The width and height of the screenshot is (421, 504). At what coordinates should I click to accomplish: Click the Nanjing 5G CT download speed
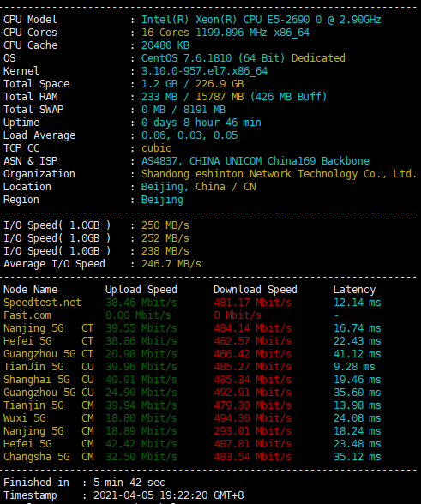[252, 328]
